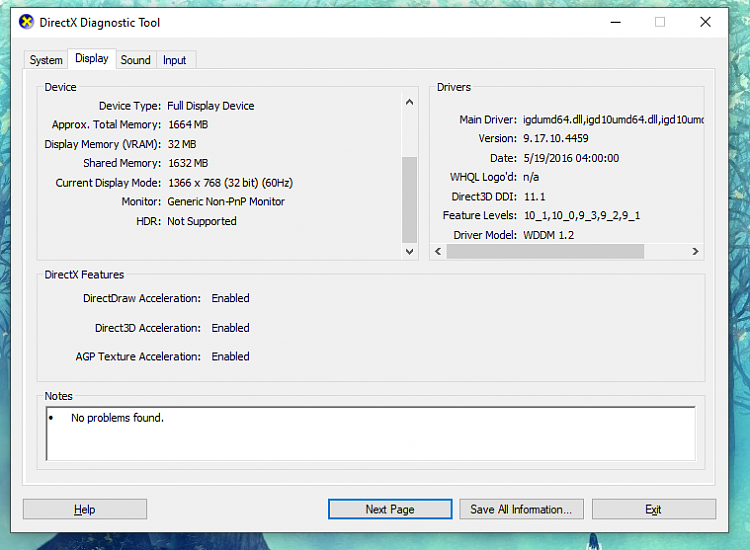Click the HDR 'Not Supported' value
750x550 pixels.
click(x=202, y=221)
